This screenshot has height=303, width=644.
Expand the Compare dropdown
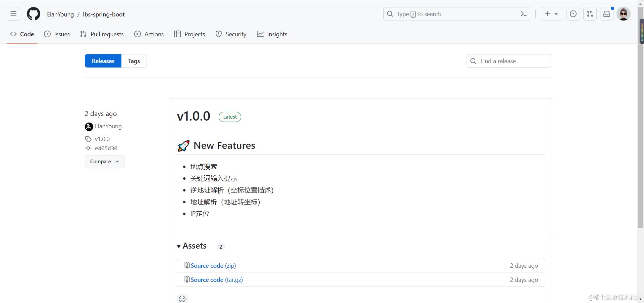point(104,162)
